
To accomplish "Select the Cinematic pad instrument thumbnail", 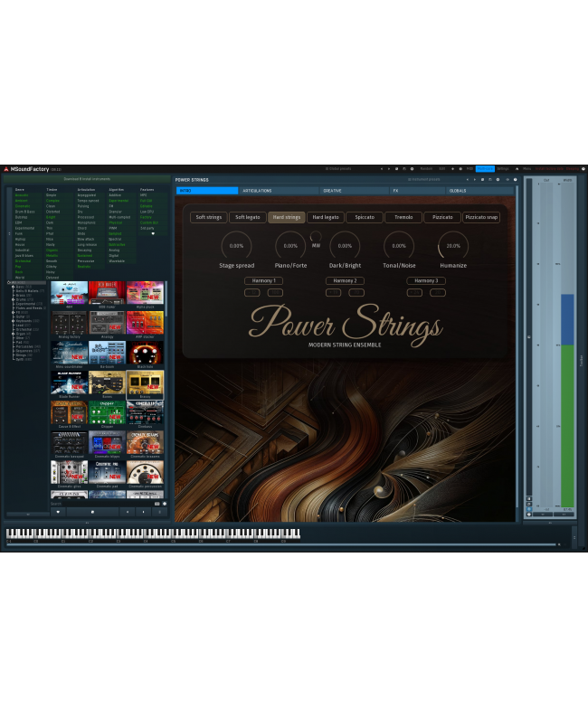I will [107, 474].
